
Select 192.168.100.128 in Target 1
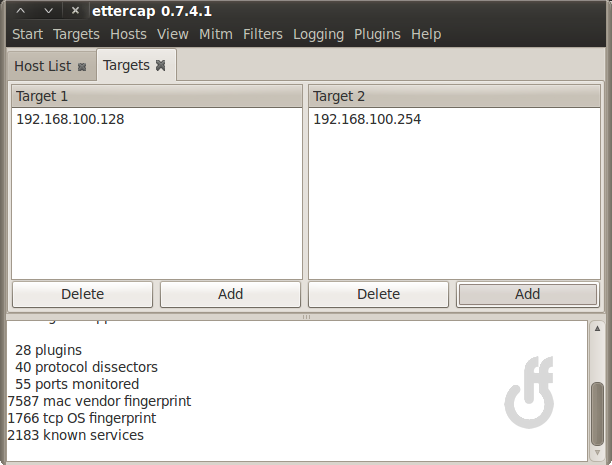(157, 119)
